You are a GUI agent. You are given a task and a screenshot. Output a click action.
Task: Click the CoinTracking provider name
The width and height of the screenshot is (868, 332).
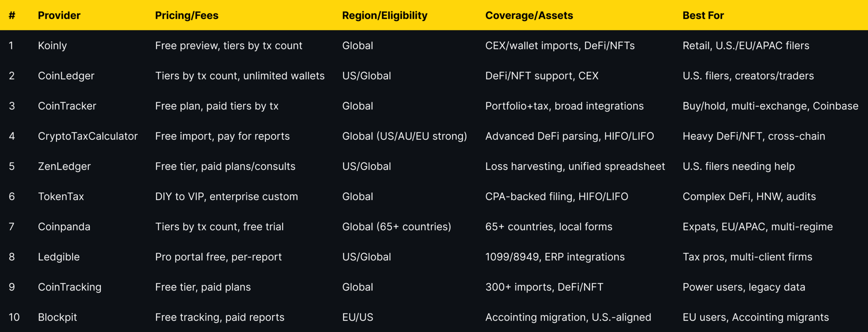coord(70,287)
